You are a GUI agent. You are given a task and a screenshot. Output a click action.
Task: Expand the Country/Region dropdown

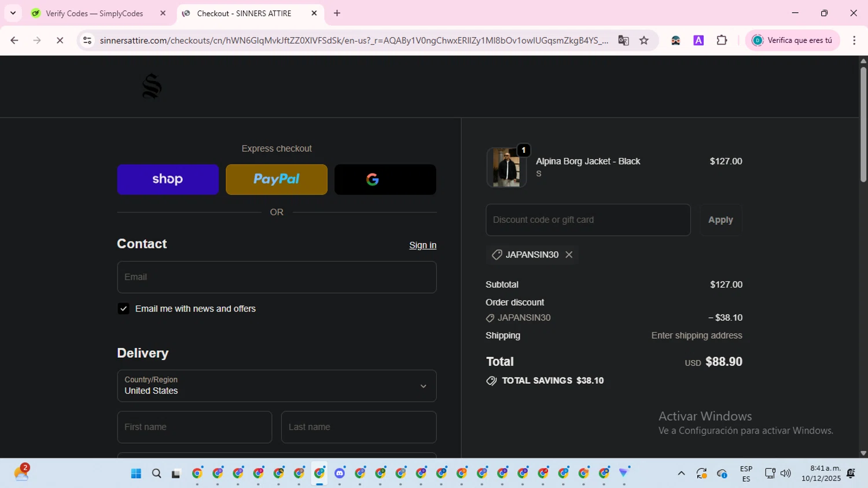click(277, 386)
